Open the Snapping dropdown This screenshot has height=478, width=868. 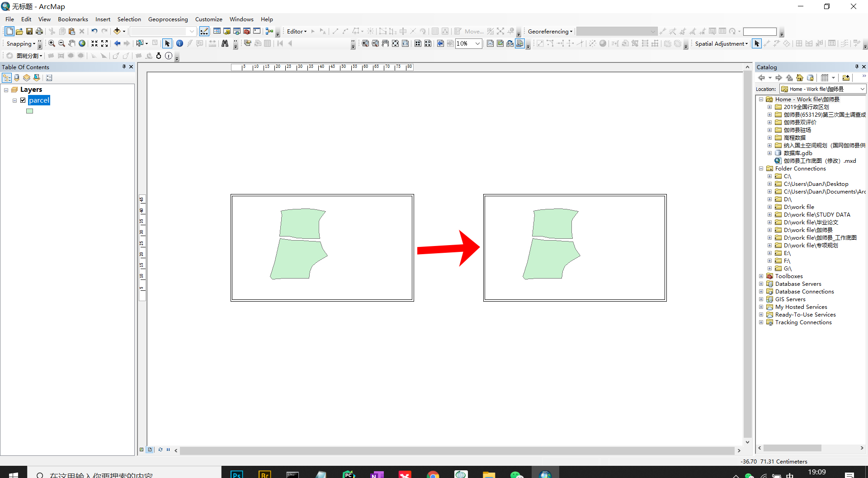pyautogui.click(x=21, y=43)
